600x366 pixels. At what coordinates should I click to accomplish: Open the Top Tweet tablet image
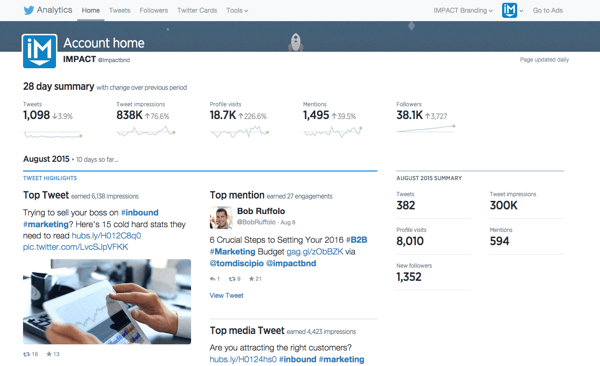tap(107, 302)
